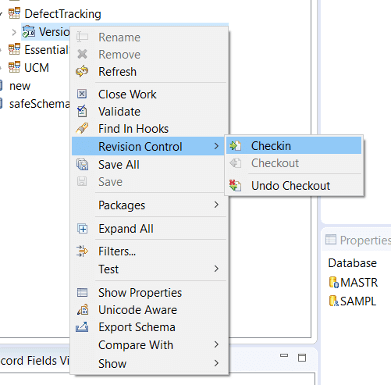392x386 pixels.
Task: Click the Validate icon
Action: (82, 111)
